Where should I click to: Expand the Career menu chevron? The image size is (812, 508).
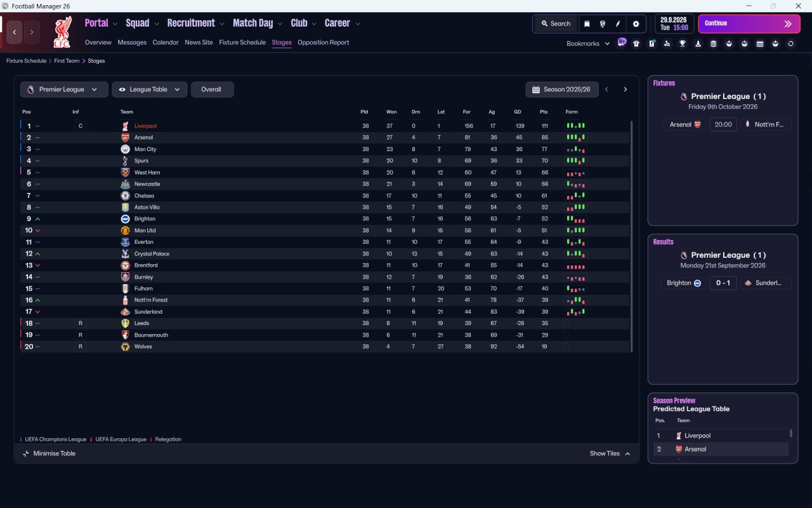[358, 24]
